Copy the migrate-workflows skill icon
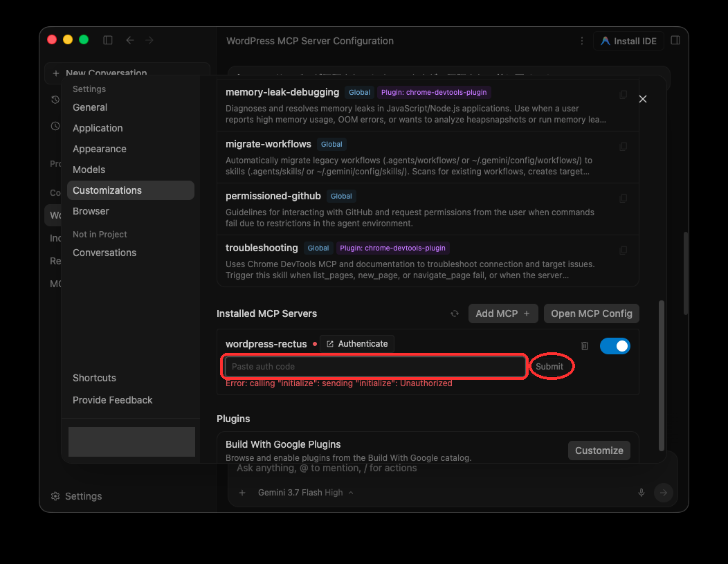 (x=624, y=147)
